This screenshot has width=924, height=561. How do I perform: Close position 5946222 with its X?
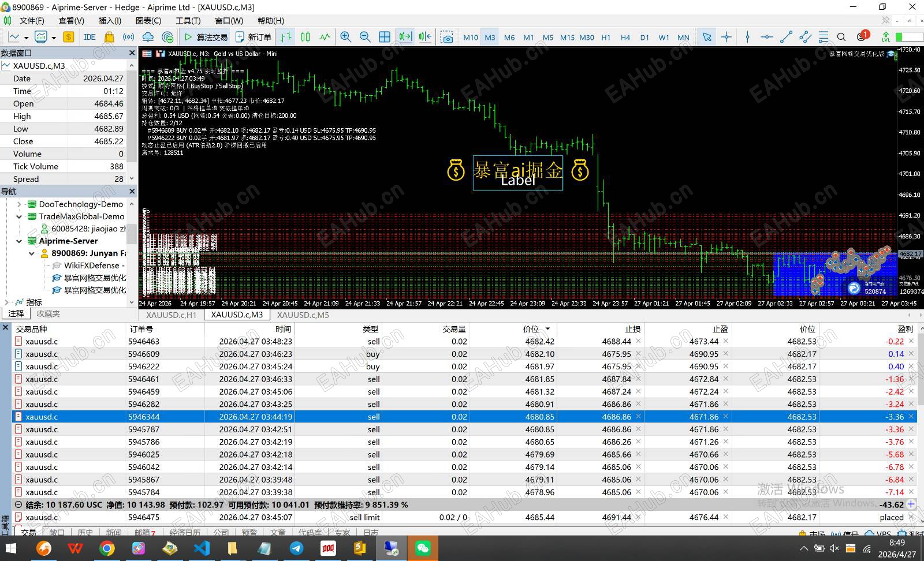pyautogui.click(x=911, y=366)
